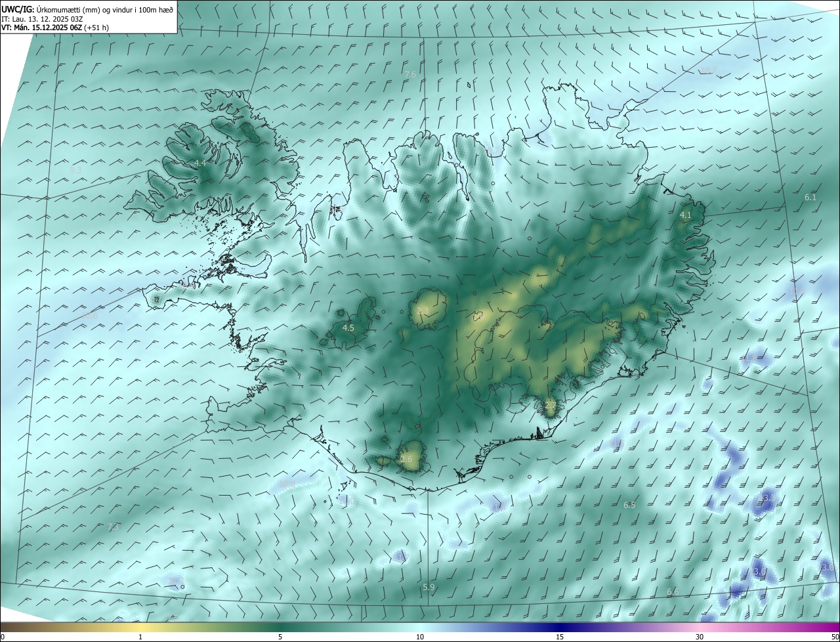Click the 2.6 value label on Mýrdalsjökull glacier
Screen dimensions: 840x642
pyautogui.click(x=406, y=459)
